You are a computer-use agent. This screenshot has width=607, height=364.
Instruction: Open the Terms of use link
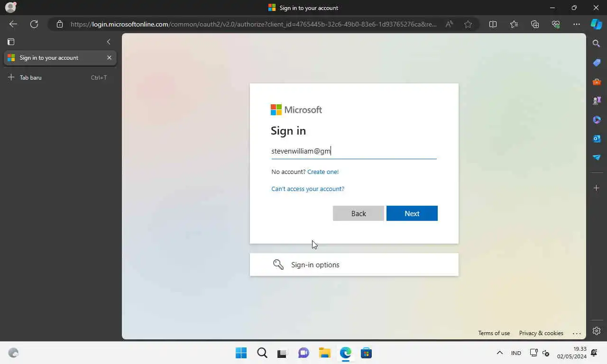pos(494,333)
